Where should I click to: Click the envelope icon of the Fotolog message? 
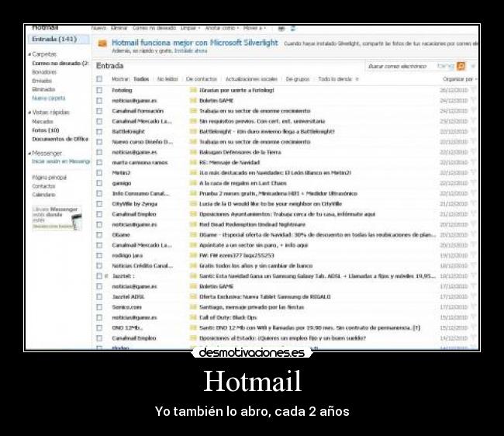[x=193, y=90]
